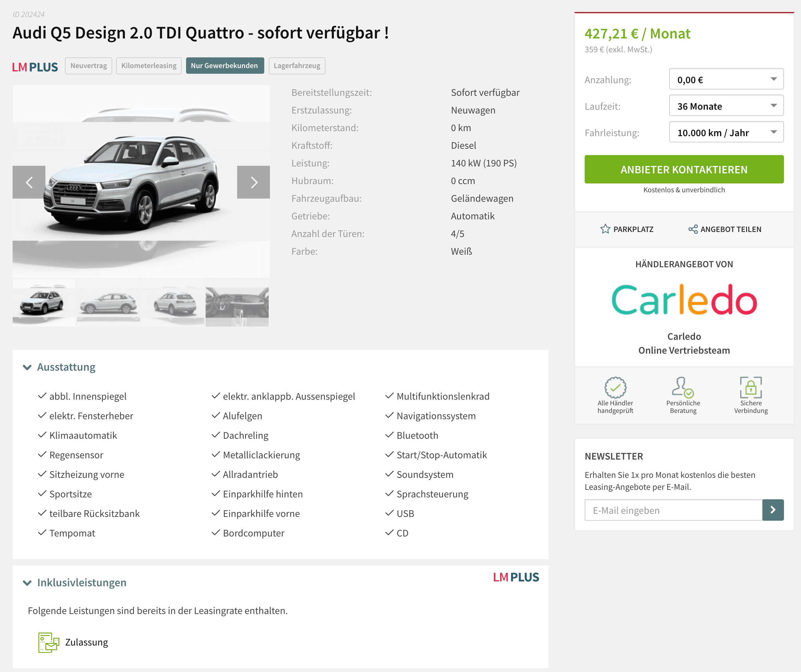Click the checkmark beside Klimaautomatik

click(x=42, y=435)
